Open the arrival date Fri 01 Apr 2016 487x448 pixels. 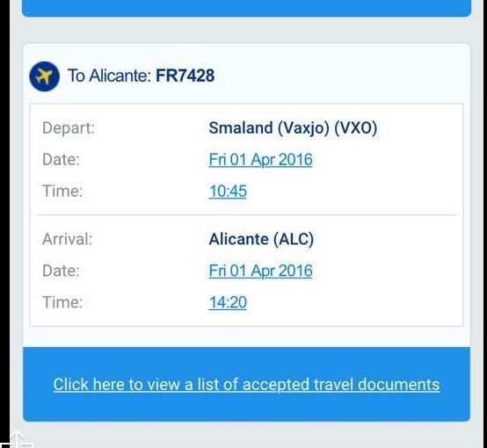pyautogui.click(x=260, y=271)
